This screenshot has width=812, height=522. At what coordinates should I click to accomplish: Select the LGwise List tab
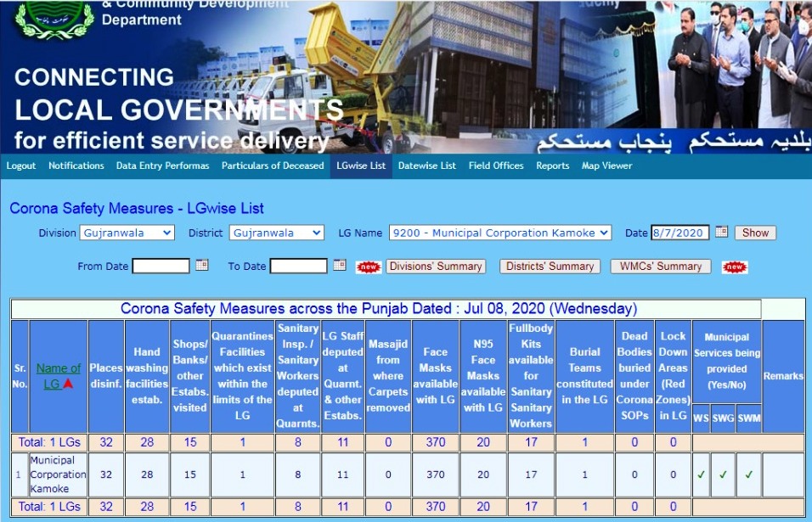pyautogui.click(x=361, y=166)
